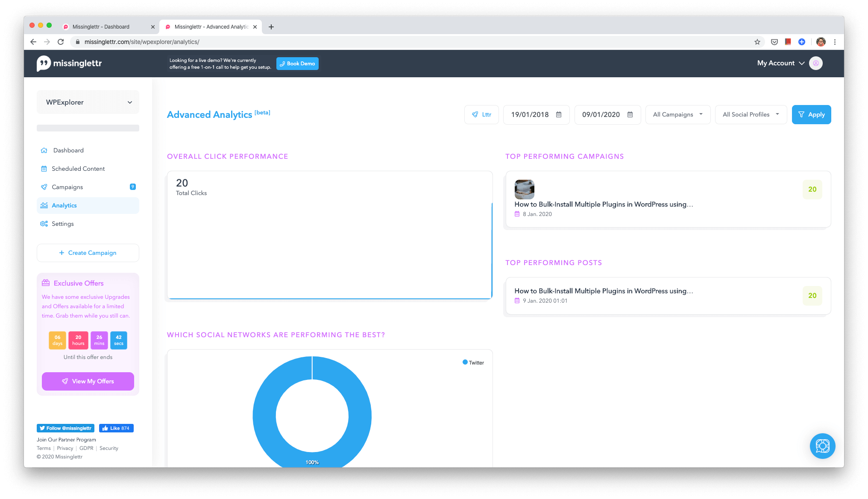Click the 20 click count on top campaign
The width and height of the screenshot is (868, 499).
click(812, 189)
